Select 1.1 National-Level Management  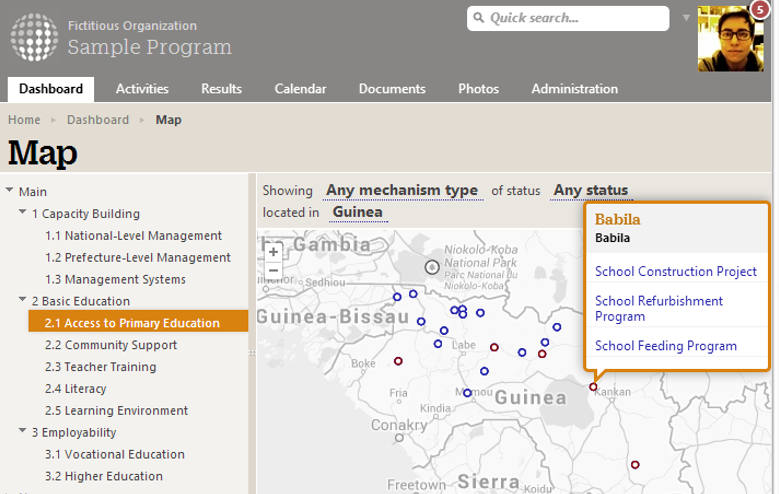133,236
